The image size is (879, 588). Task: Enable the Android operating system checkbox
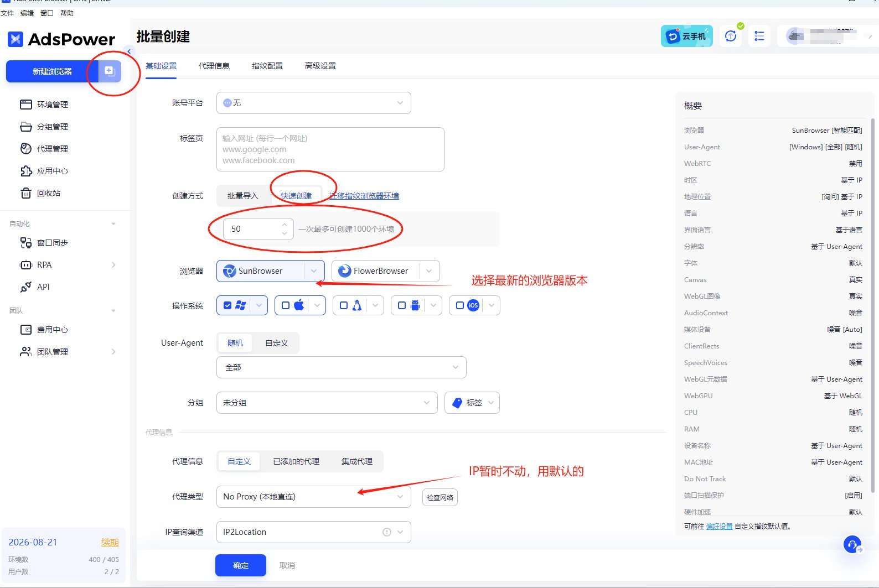pyautogui.click(x=402, y=305)
